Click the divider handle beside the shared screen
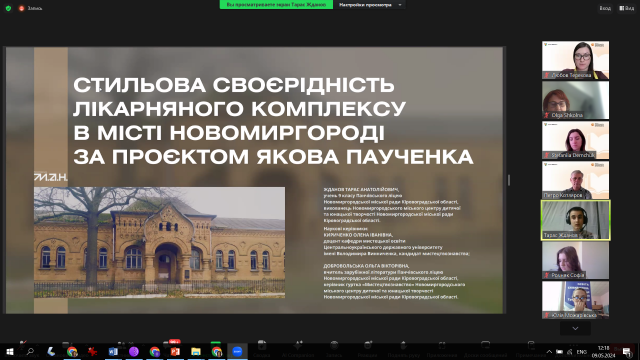Screen dimensions: 640x360 coord(509,180)
